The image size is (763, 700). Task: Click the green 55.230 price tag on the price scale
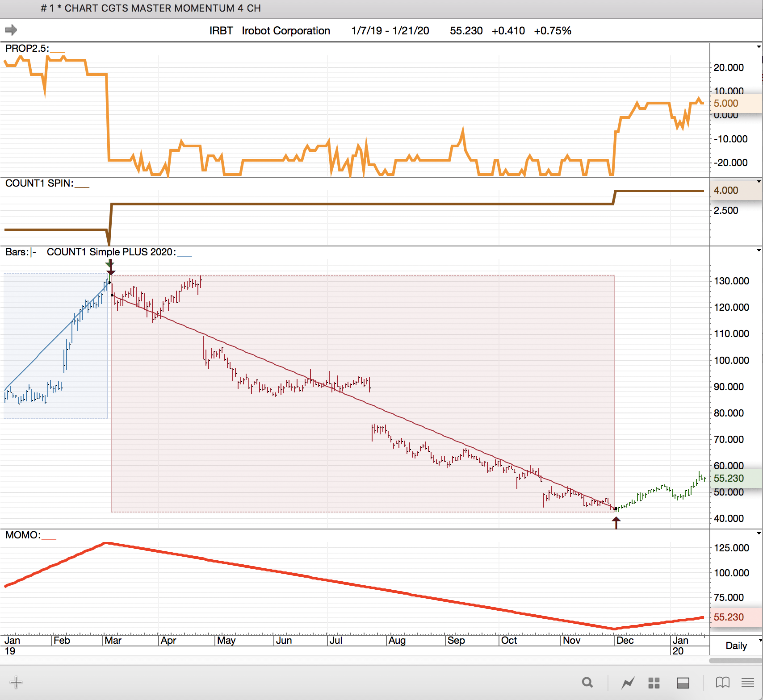coord(736,478)
